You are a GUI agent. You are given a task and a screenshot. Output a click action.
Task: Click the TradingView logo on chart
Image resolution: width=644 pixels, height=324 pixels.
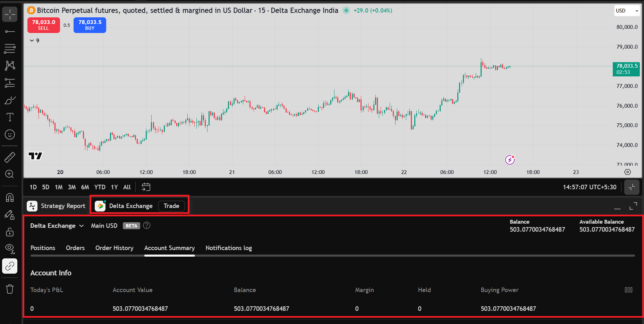coord(35,156)
